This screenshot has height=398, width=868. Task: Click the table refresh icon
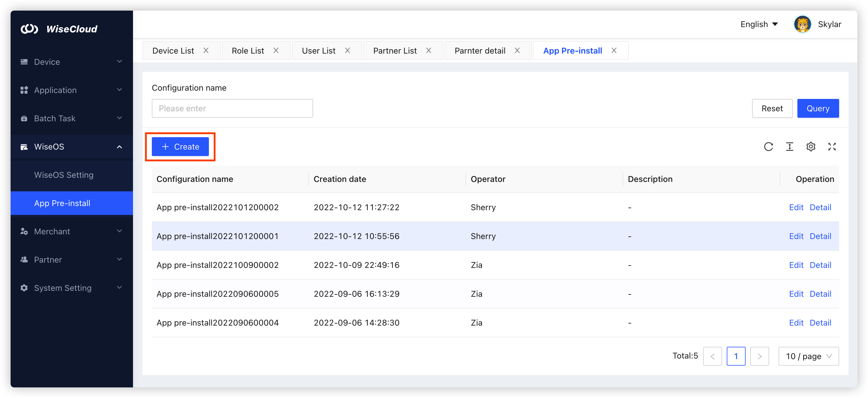pos(768,147)
